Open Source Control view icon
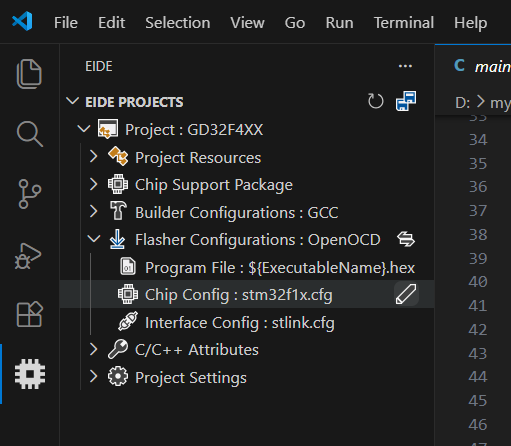 (x=29, y=194)
